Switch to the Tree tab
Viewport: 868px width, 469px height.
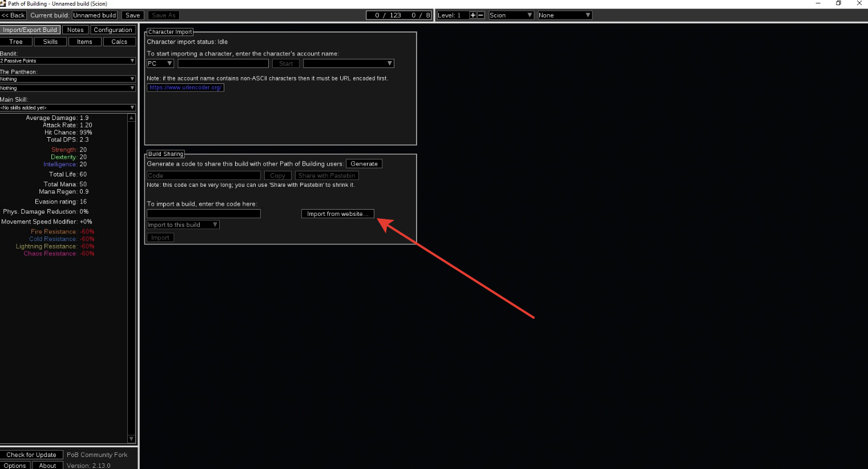(16, 42)
